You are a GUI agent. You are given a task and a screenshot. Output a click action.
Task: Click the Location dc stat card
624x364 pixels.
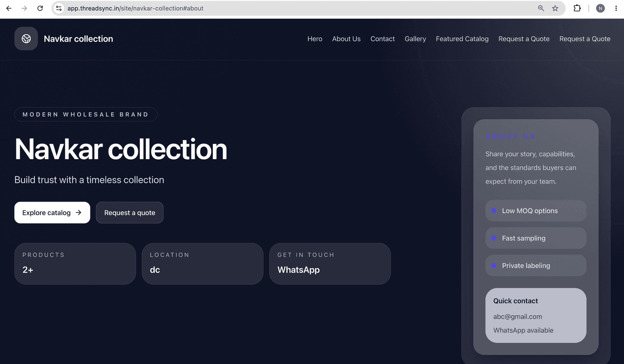coord(202,264)
